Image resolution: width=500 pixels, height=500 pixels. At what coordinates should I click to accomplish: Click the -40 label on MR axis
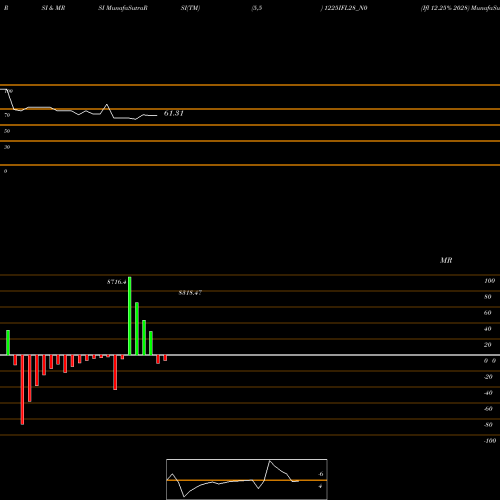(488, 393)
